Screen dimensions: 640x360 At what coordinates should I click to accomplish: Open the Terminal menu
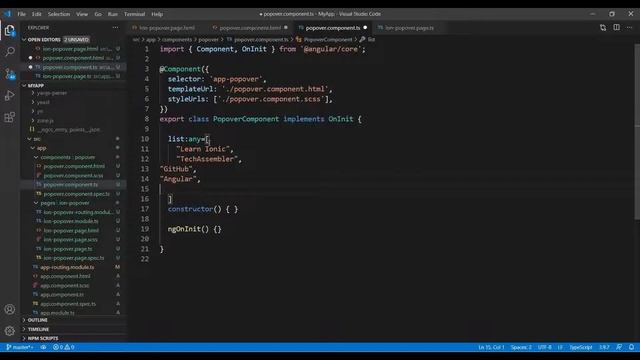tap(134, 14)
